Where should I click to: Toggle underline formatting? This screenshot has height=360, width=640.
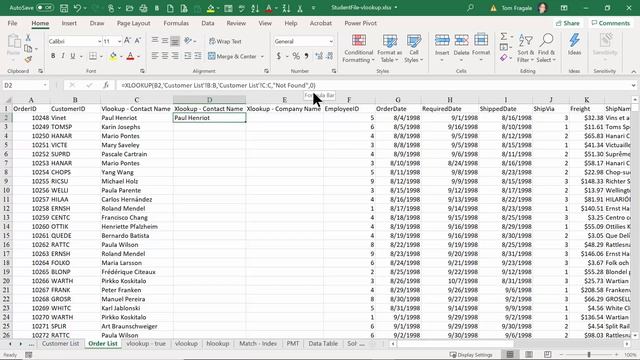[73, 56]
